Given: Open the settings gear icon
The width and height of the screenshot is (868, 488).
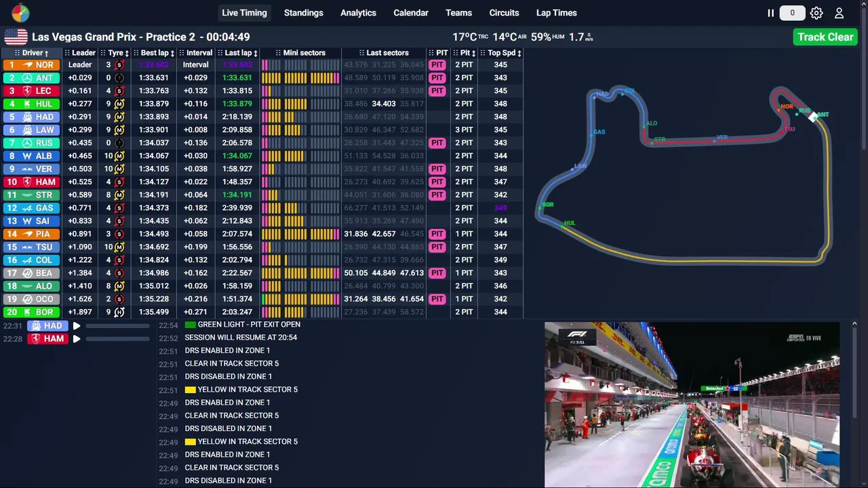Looking at the screenshot, I should point(816,13).
